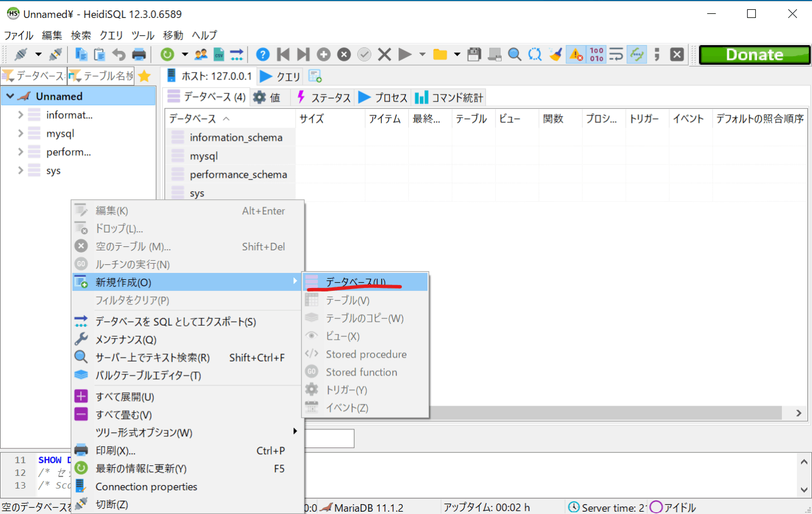
Task: Click the horizontal scrollbar right arrow
Action: [799, 413]
